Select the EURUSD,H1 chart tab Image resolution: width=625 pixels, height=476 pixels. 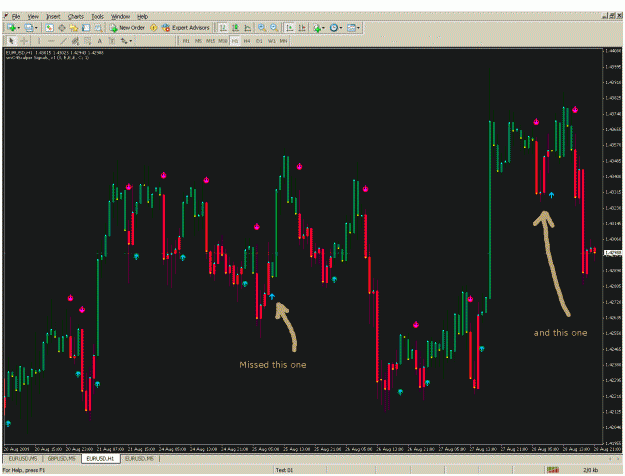[100, 459]
